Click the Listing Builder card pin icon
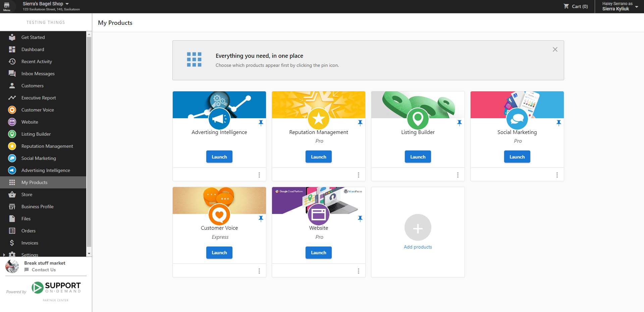The height and width of the screenshot is (312, 644). point(418,119)
